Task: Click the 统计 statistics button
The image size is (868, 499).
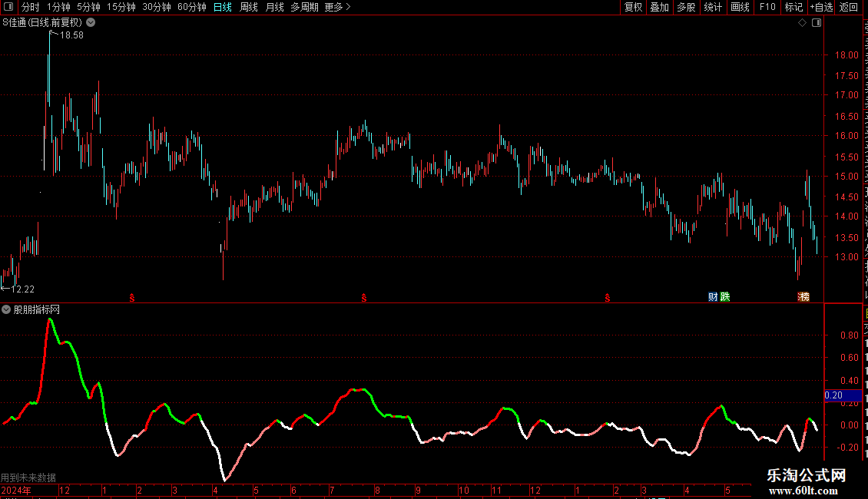Action: coord(712,7)
